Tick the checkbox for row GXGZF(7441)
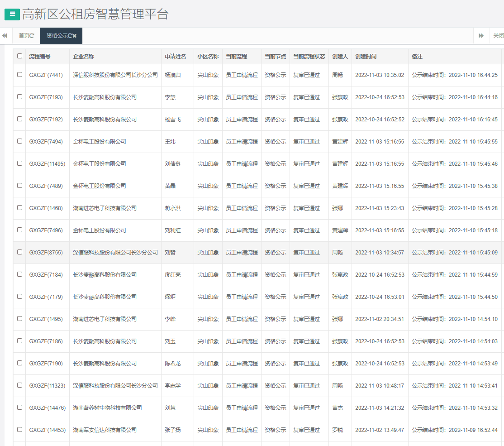Viewport: 504px width, 446px height. pyautogui.click(x=19, y=75)
